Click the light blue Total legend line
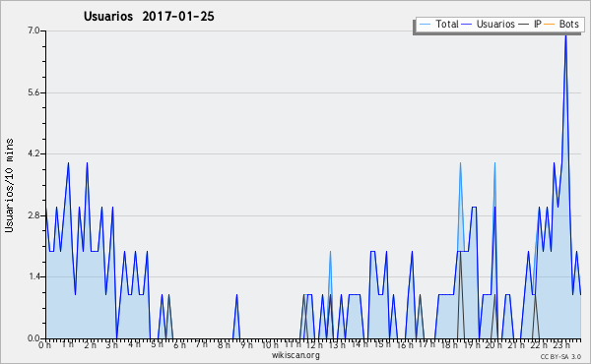The image size is (591, 364). click(425, 25)
